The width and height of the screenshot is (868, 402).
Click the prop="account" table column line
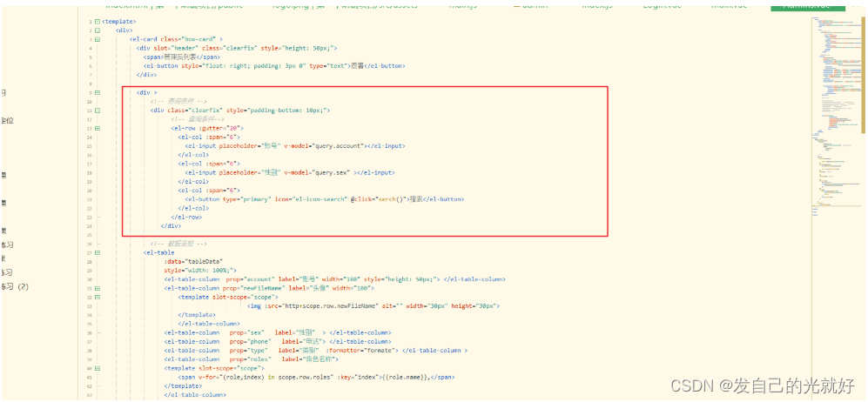point(334,279)
